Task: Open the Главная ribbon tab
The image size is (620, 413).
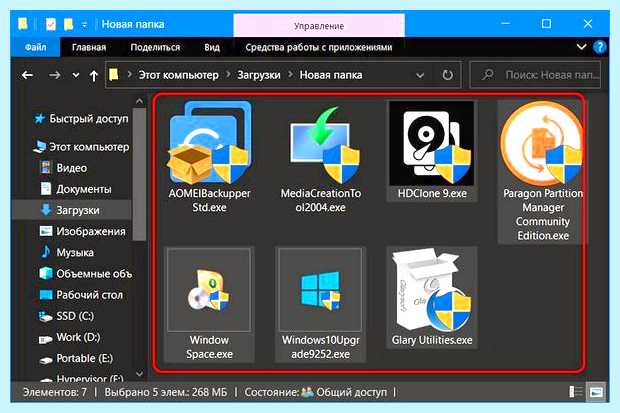Action: pos(89,47)
